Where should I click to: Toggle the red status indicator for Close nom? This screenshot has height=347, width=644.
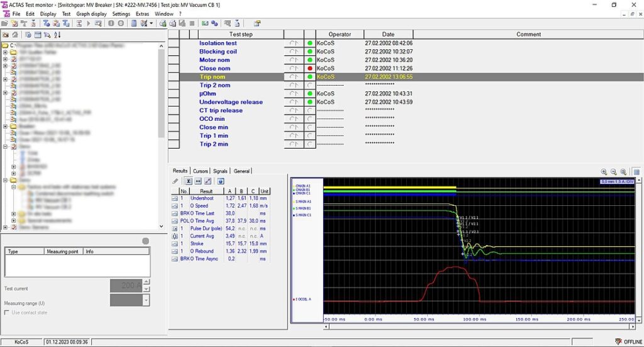(309, 68)
